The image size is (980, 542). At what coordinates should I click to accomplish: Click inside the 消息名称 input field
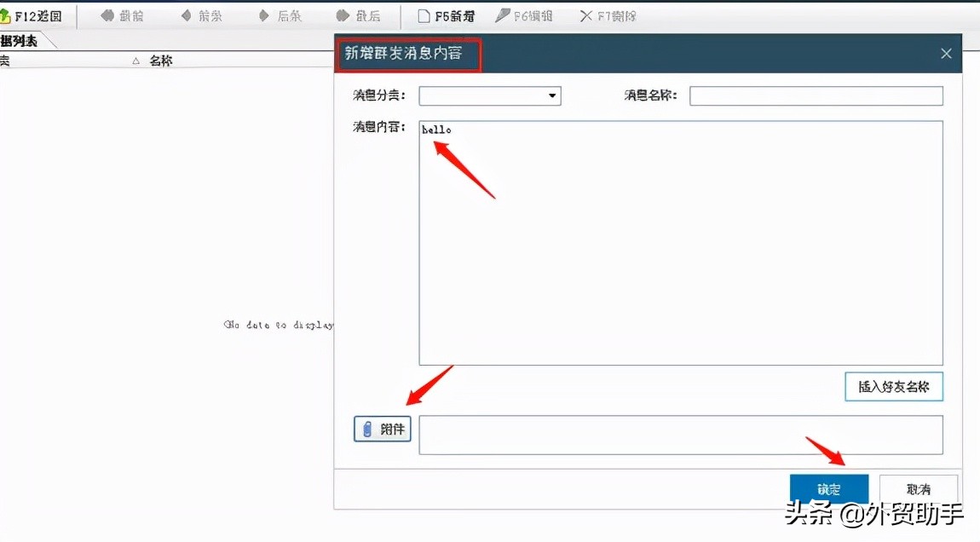[816, 95]
